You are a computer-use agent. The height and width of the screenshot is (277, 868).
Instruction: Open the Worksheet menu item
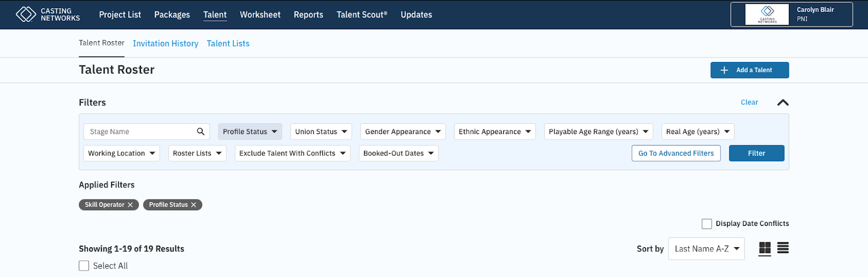[260, 15]
